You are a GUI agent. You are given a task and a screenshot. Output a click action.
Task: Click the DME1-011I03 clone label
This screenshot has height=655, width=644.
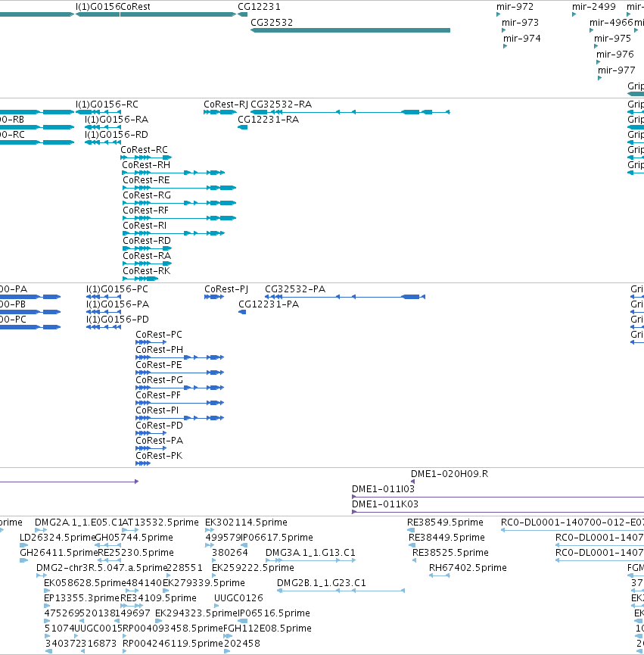383,488
